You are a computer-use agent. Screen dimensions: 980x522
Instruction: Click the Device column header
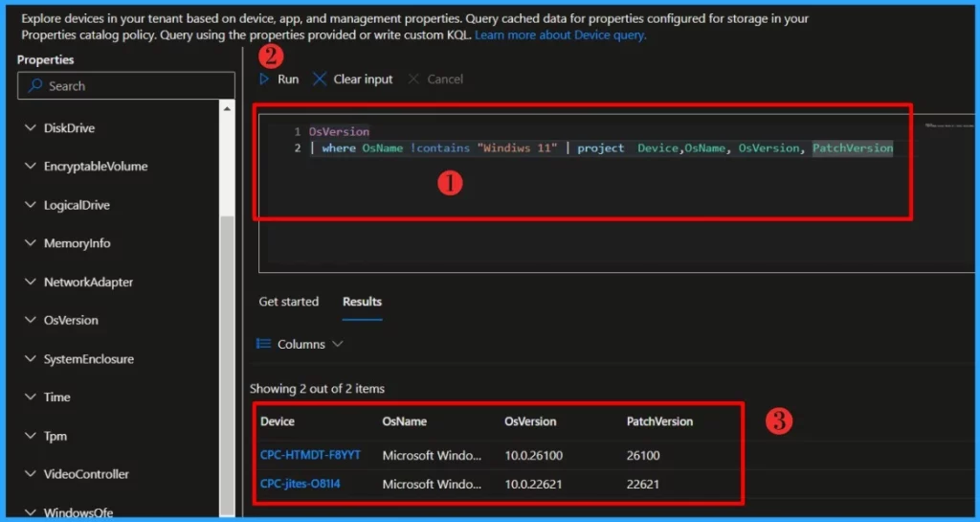278,421
